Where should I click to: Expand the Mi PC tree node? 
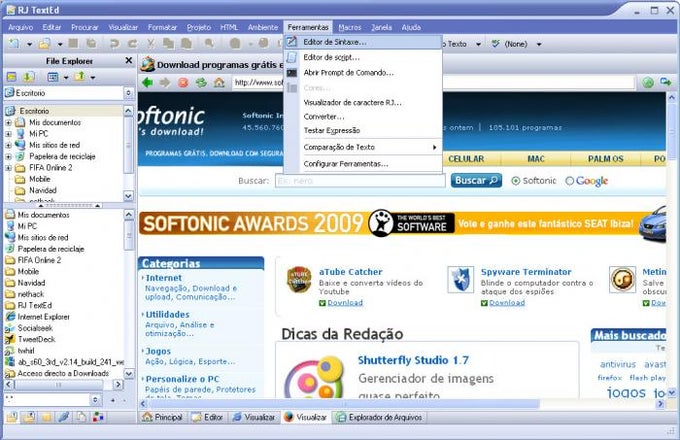tap(8, 134)
